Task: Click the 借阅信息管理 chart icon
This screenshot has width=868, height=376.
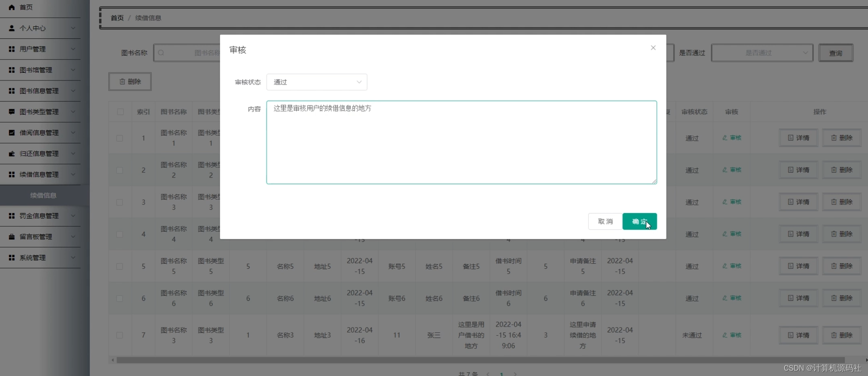Action: click(x=12, y=133)
